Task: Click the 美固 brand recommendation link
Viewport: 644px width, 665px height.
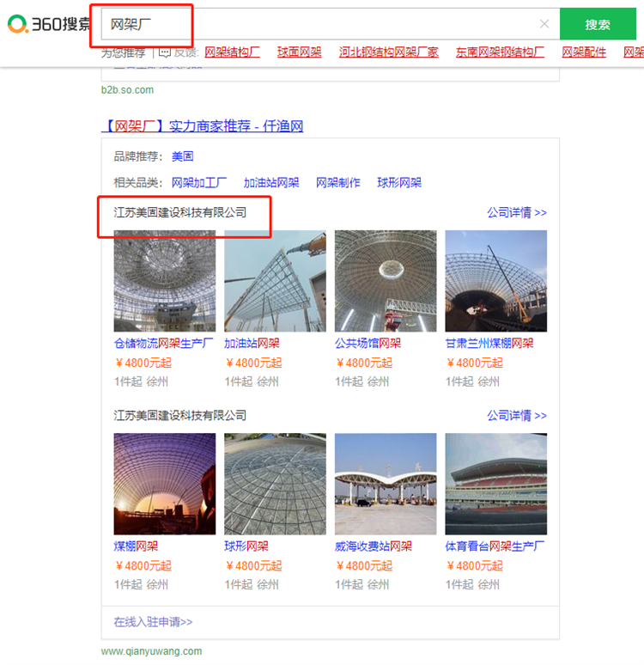Action: 182,156
